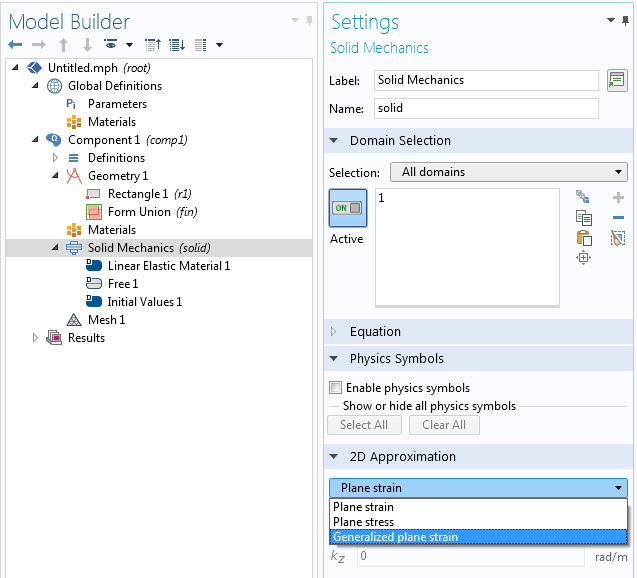Viewport: 637px width, 578px height.
Task: Click the Collapse All tree icon
Action: coord(153,45)
